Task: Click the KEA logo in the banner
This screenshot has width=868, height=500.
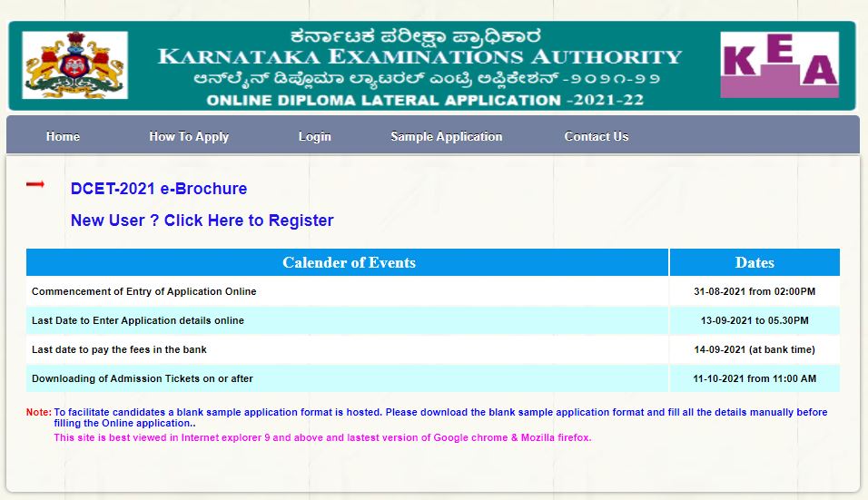Action: (x=779, y=65)
